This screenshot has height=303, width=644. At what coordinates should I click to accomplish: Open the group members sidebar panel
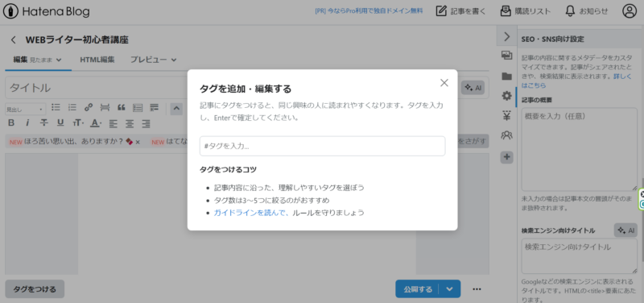click(507, 135)
